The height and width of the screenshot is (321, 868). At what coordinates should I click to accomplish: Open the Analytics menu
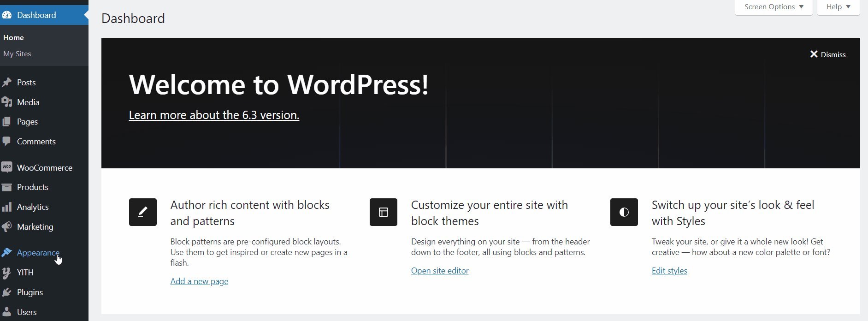click(44, 207)
